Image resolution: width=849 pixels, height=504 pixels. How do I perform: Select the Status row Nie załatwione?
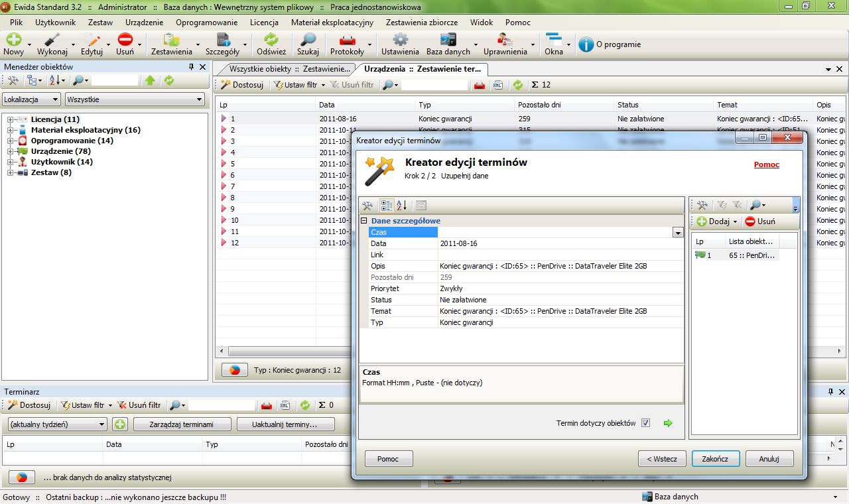pos(526,300)
